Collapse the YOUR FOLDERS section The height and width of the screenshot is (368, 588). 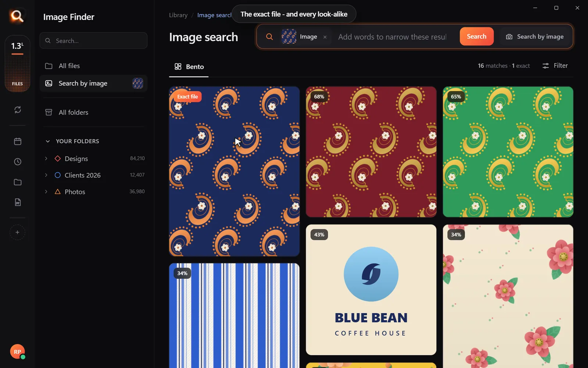[47, 141]
